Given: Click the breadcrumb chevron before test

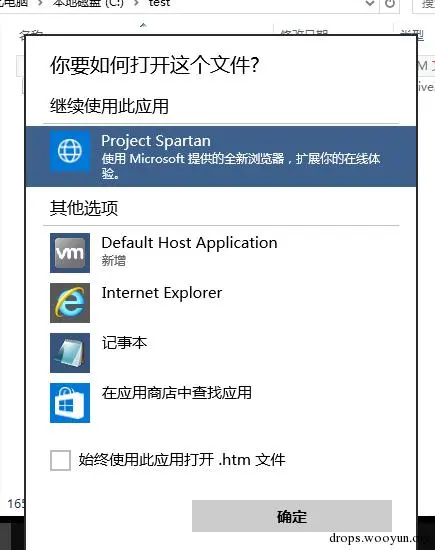Looking at the screenshot, I should coord(137,4).
